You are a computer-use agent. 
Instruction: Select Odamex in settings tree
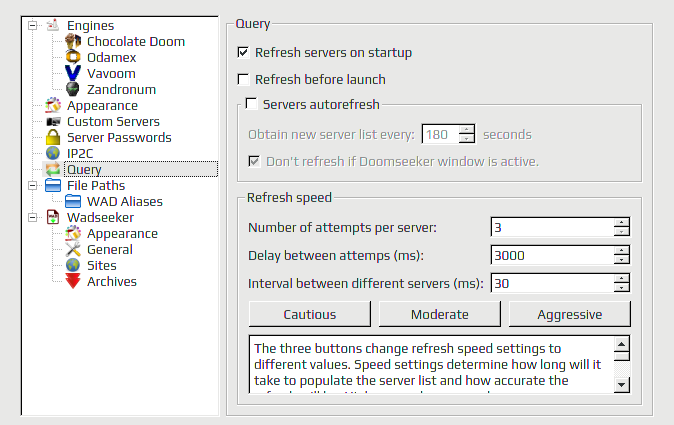tap(111, 57)
